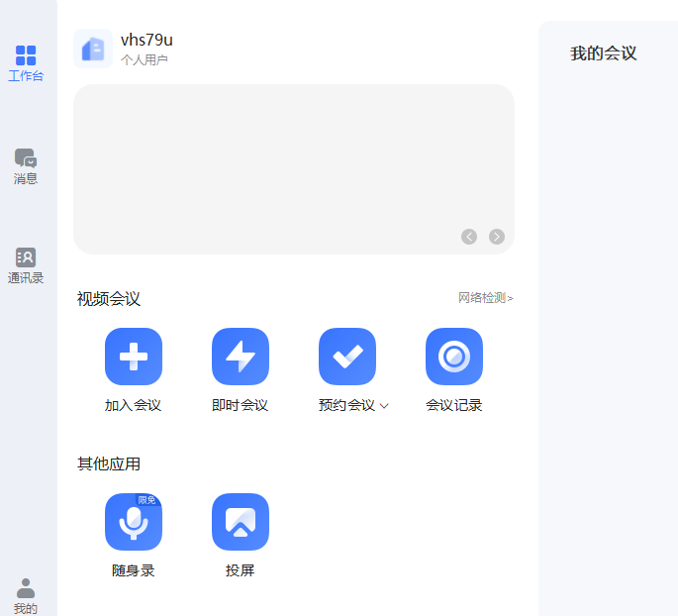This screenshot has height=616, width=678.
Task: Open the 投屏 screen cast icon
Action: coord(241,522)
